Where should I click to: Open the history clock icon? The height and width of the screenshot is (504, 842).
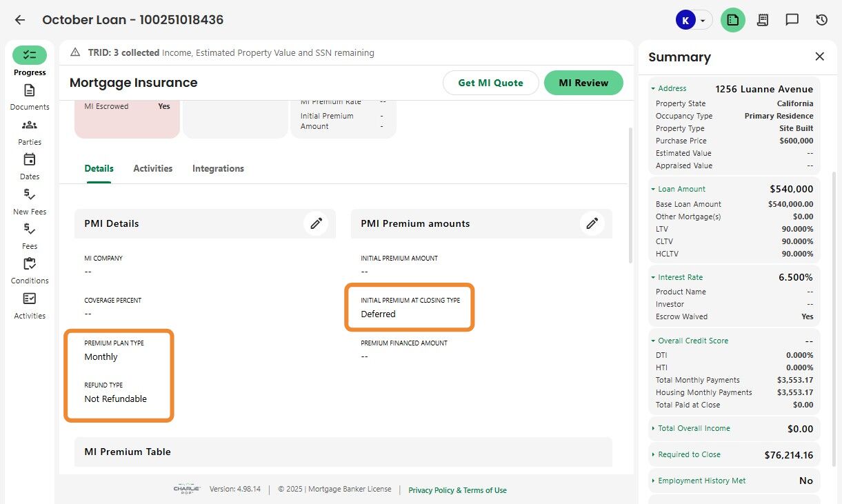point(821,20)
